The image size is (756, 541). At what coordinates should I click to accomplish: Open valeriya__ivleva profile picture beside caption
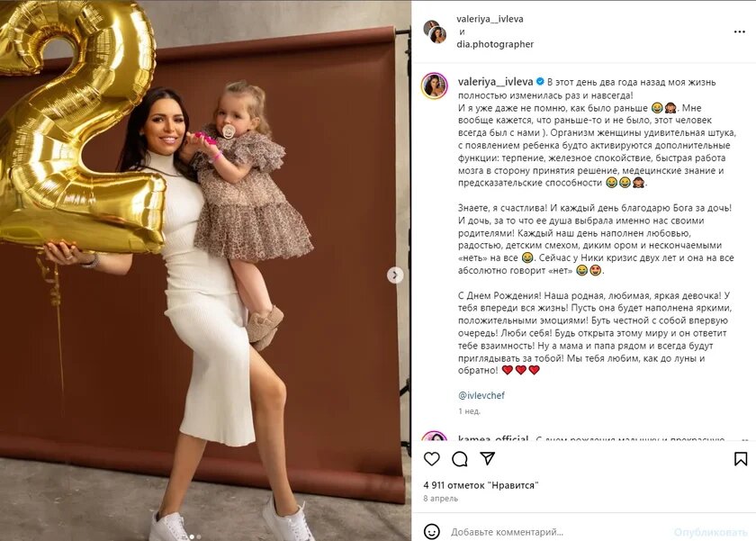[x=435, y=86]
